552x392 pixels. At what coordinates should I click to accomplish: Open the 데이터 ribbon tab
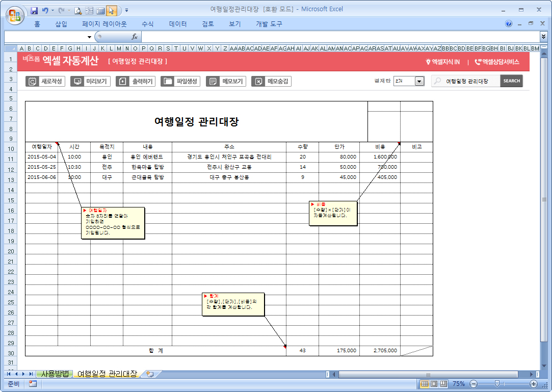click(x=178, y=24)
